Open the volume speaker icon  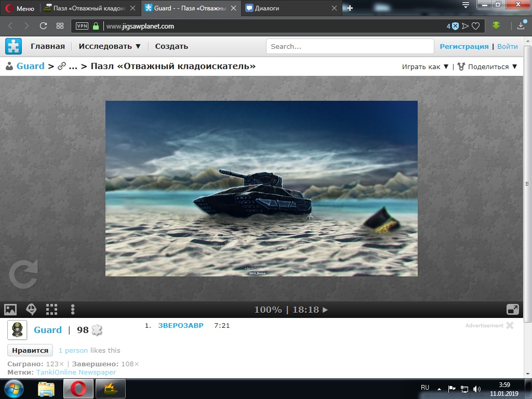pyautogui.click(x=477, y=389)
